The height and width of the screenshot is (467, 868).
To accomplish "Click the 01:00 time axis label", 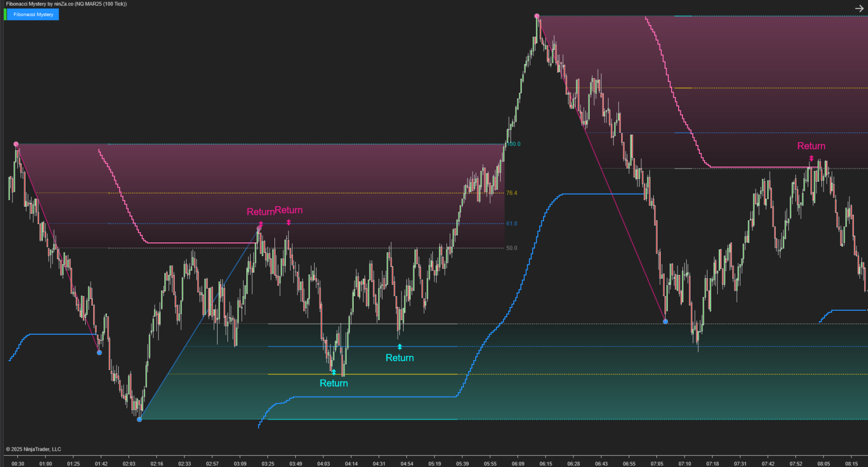I will (46, 464).
